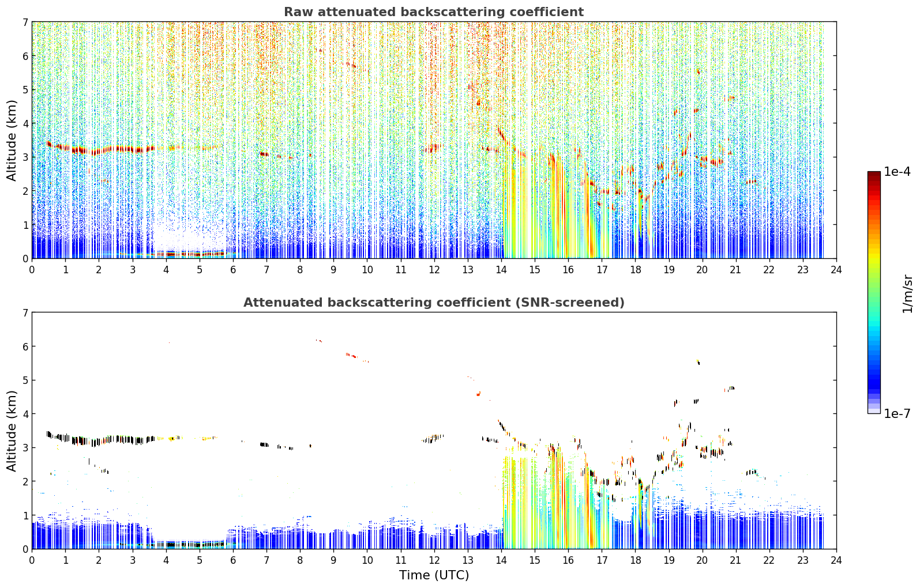920x588 pixels.
Task: Click the '18' tick on the upper time axis
Action: pos(635,270)
